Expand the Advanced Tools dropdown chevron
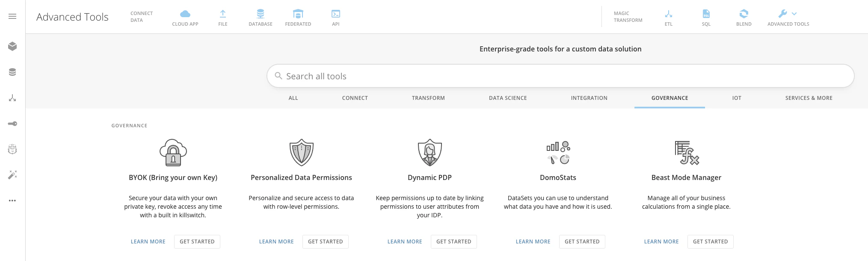 click(x=794, y=14)
